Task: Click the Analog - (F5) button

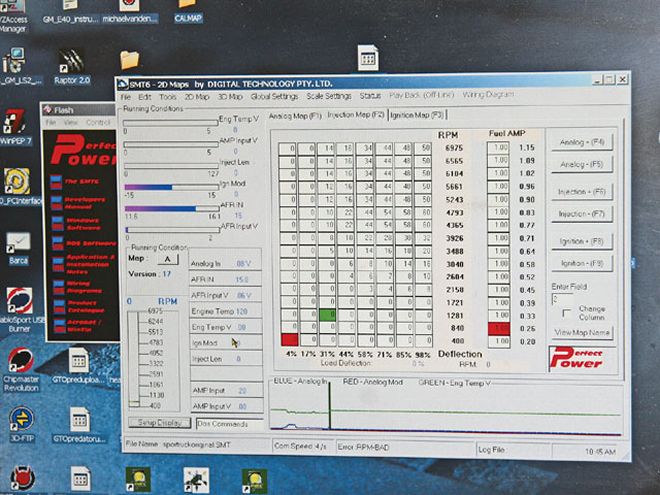Action: tap(582, 165)
